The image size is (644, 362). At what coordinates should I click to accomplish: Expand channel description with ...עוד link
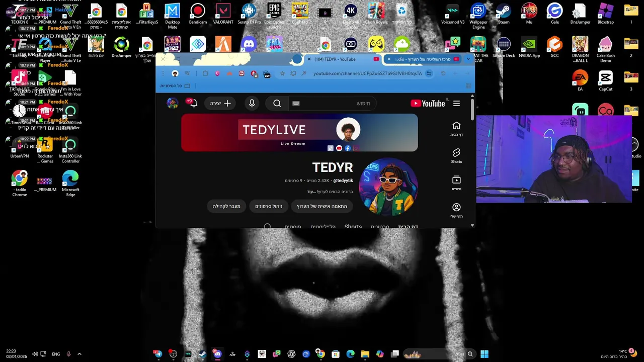point(311,192)
